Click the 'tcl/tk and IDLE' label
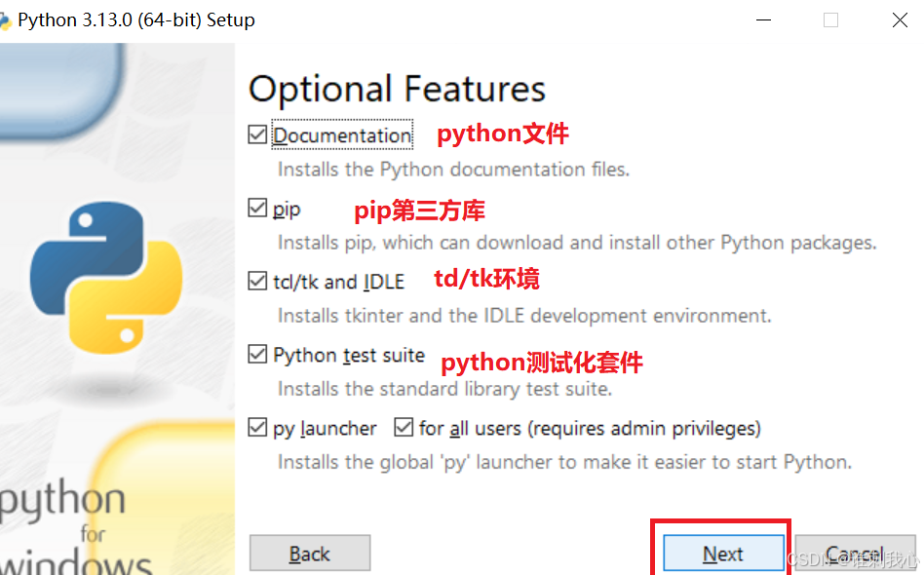Viewport: 924px width, 575px height. click(339, 282)
